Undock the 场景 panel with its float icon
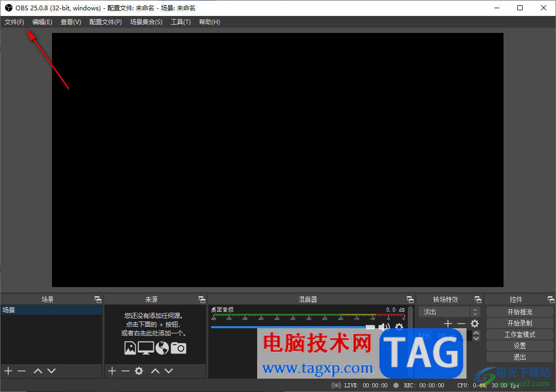Screen dimensions: 556x392 click(x=98, y=299)
